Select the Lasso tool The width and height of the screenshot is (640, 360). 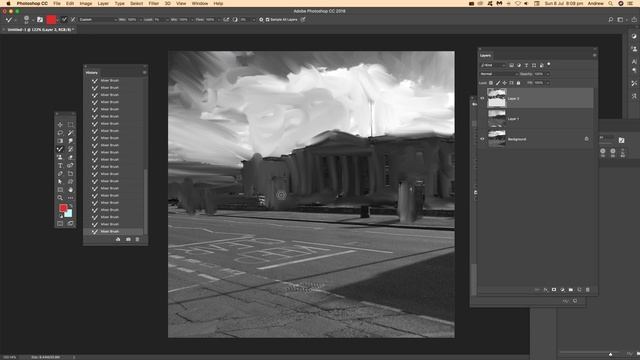coord(60,133)
